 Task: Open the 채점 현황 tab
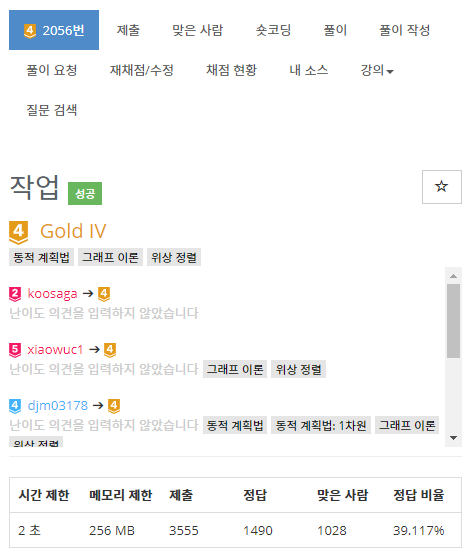tap(232, 70)
